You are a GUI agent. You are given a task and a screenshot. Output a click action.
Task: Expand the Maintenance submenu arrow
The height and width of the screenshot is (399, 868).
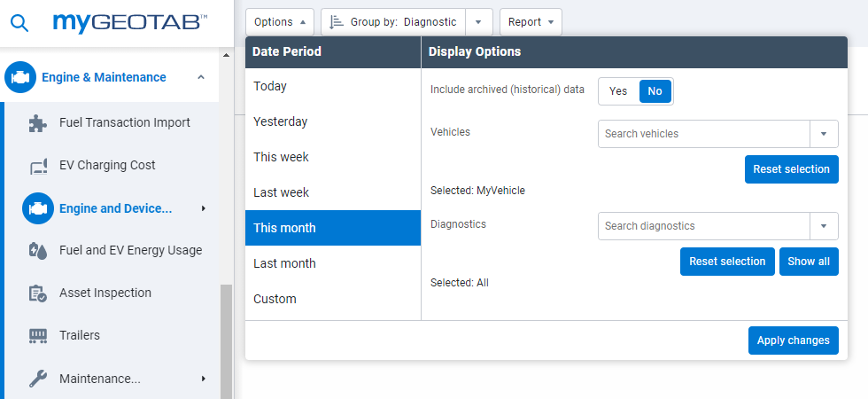click(204, 379)
